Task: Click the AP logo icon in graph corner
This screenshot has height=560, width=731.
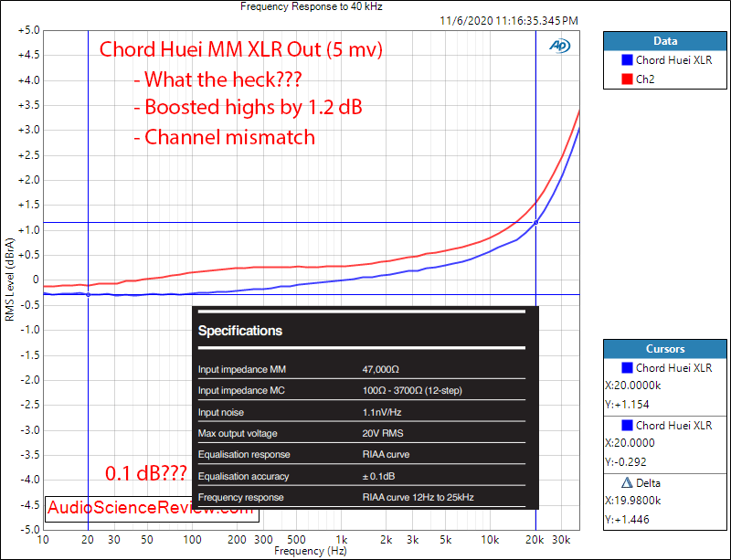Action: (559, 46)
